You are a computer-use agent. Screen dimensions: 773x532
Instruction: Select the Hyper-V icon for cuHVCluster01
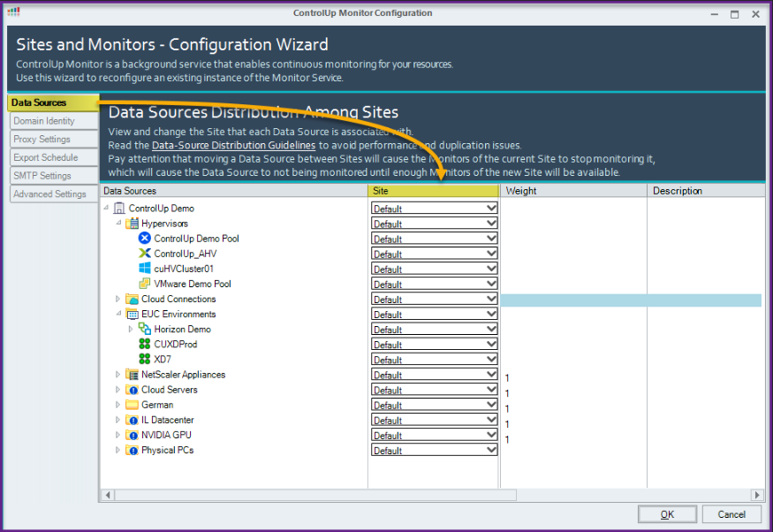pyautogui.click(x=142, y=269)
